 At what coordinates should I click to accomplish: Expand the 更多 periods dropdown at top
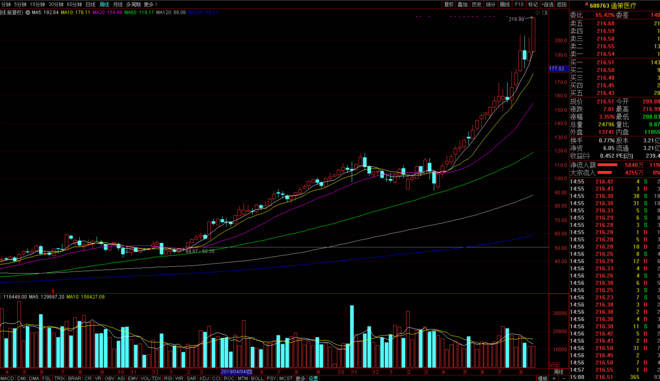tap(150, 4)
